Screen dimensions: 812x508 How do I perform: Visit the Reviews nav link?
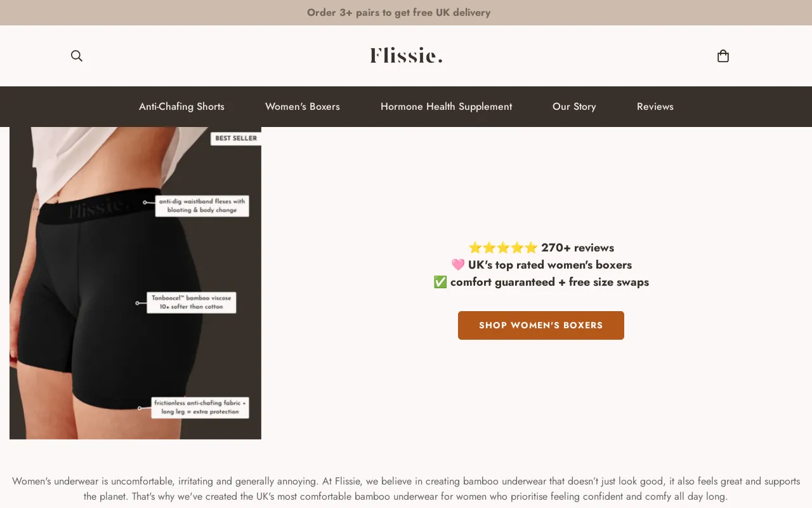[x=655, y=107]
